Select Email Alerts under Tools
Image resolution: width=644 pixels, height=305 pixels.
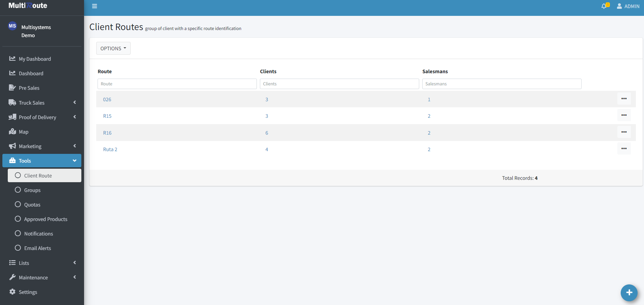point(37,248)
